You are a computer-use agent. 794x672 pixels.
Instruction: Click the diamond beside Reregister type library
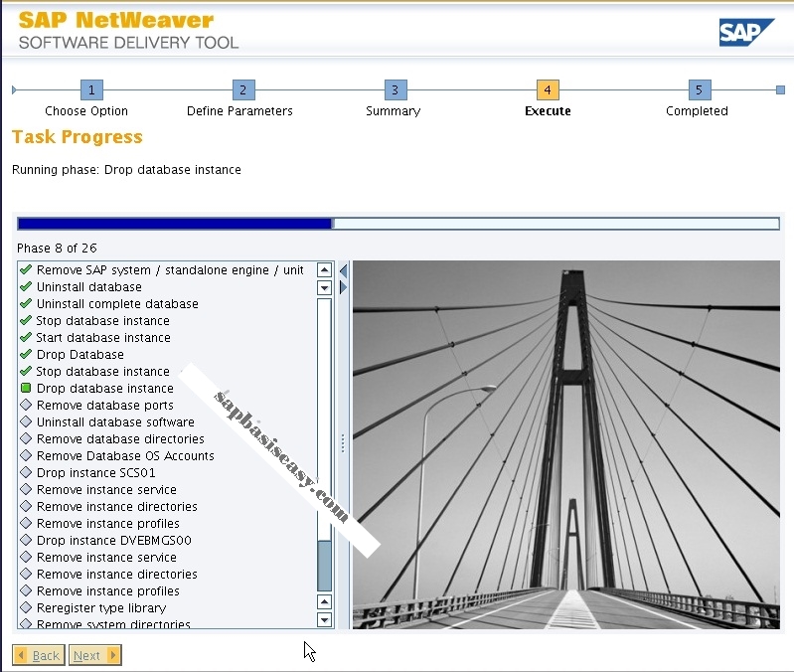pyautogui.click(x=26, y=607)
